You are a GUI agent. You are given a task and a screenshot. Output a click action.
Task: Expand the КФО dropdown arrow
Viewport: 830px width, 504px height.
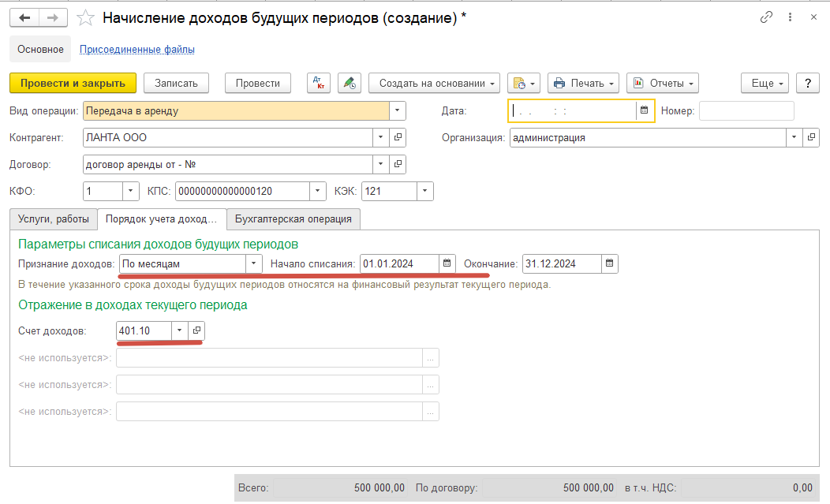tap(131, 191)
